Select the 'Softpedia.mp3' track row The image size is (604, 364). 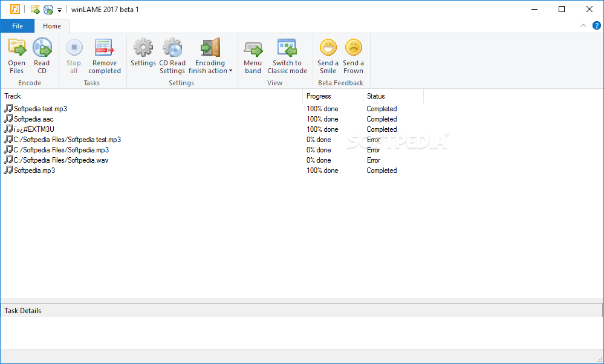[212, 171]
